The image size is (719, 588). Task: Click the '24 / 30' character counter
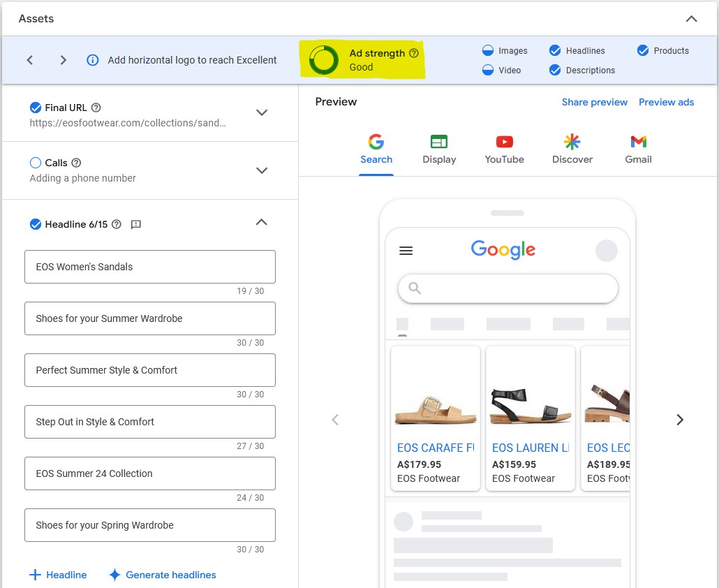[x=251, y=498]
